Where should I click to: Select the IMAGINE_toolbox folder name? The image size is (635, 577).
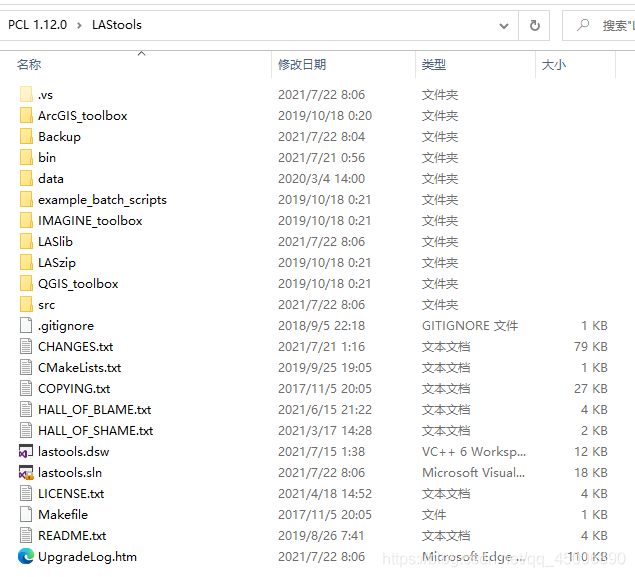point(90,221)
